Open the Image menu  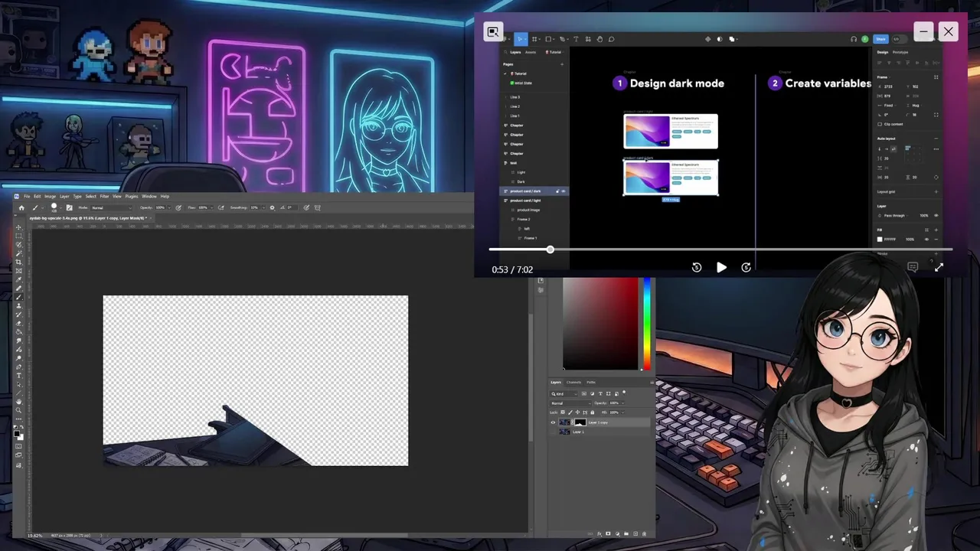pos(50,197)
